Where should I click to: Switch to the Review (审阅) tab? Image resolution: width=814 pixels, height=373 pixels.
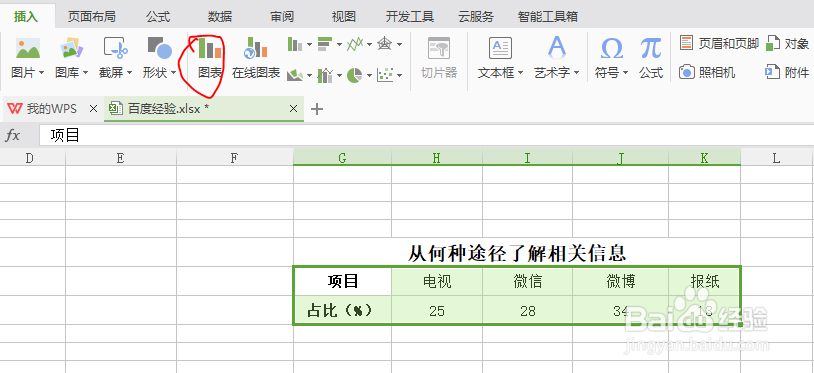[x=282, y=17]
